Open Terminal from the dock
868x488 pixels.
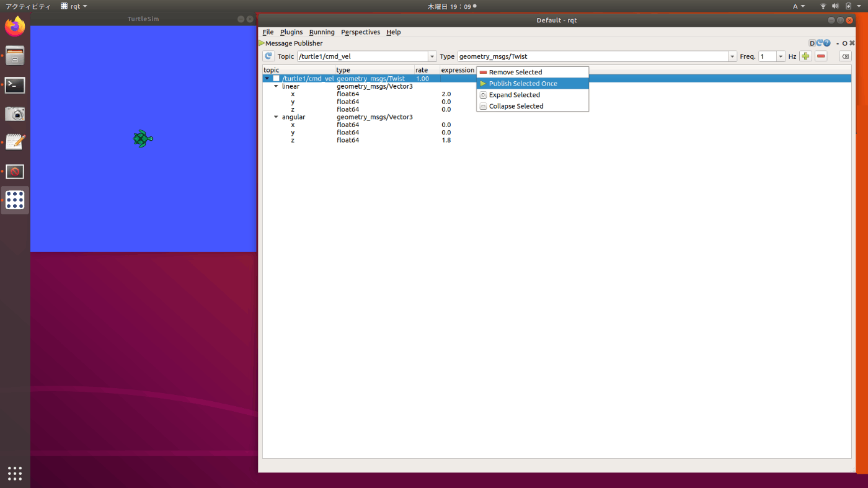point(15,85)
